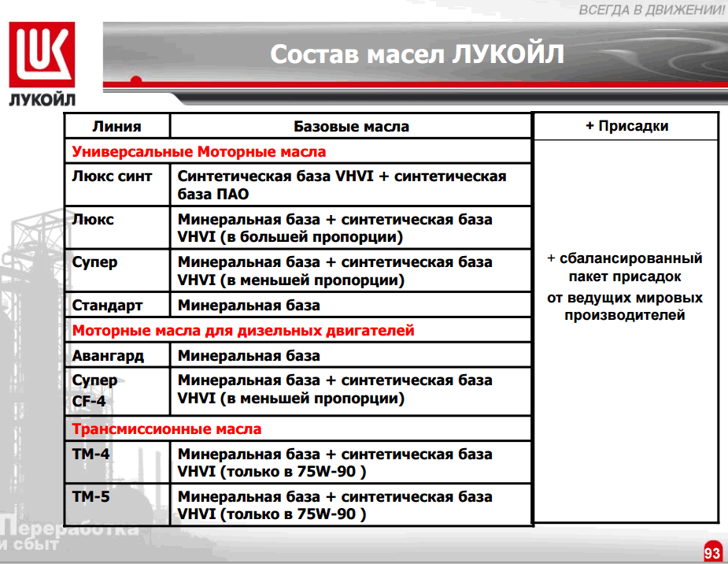This screenshot has height=564, width=728.
Task: Click the 'ЛУКОЙЛ' caption under the logo
Action: pyautogui.click(x=42, y=99)
